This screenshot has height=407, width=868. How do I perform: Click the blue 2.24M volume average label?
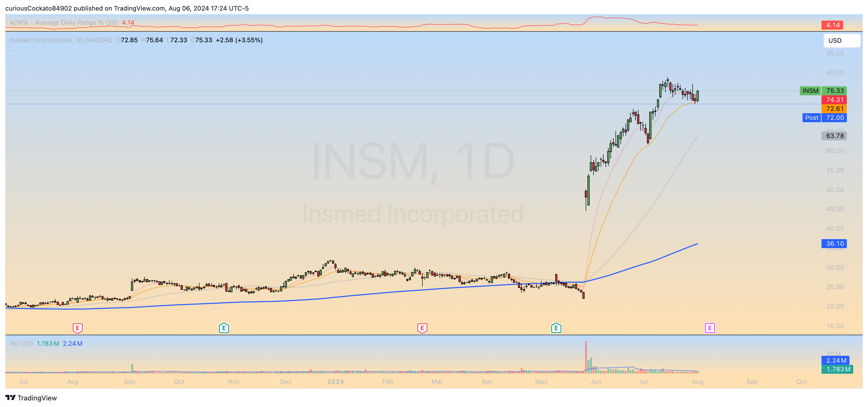(836, 360)
